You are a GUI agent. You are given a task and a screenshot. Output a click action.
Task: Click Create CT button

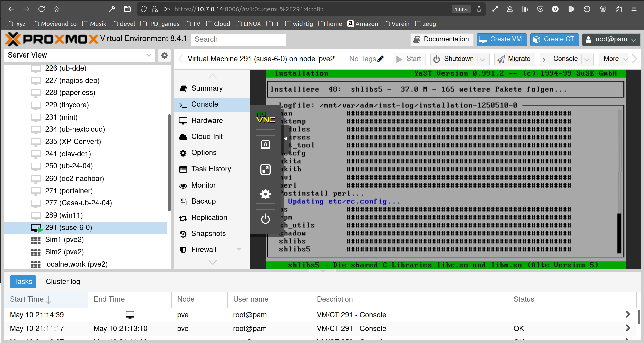click(x=555, y=40)
